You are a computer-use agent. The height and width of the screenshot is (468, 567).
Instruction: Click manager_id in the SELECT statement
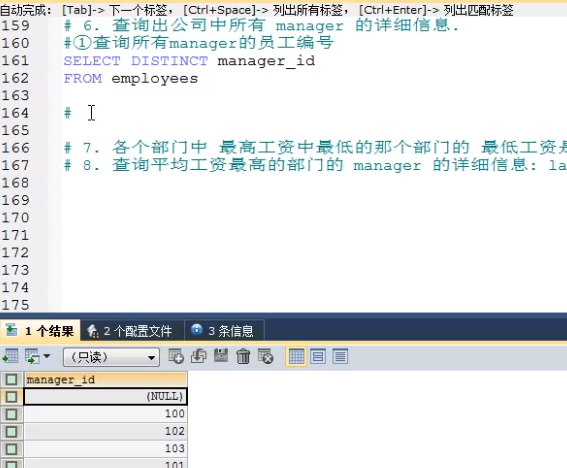tap(266, 61)
